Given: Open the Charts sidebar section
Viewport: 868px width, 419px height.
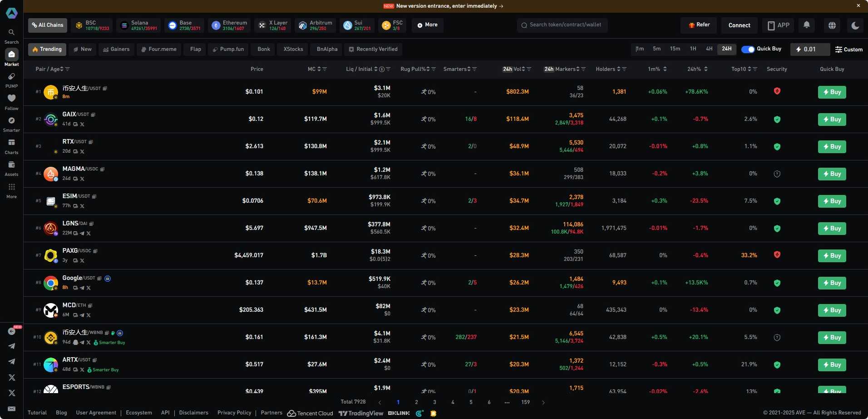Looking at the screenshot, I should click(11, 143).
